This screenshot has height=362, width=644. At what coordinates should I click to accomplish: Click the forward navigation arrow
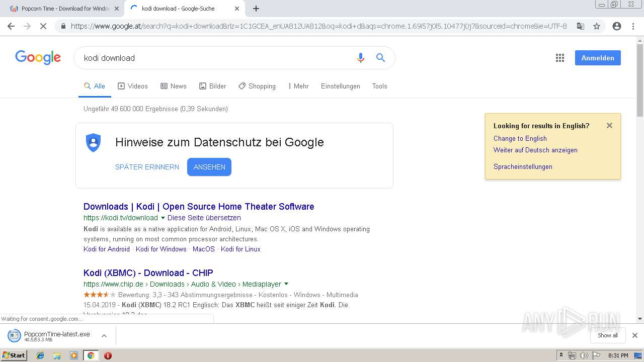click(27, 26)
